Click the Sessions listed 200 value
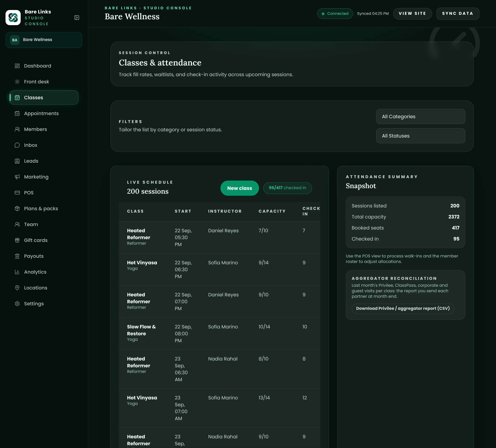This screenshot has width=496, height=448. (455, 206)
